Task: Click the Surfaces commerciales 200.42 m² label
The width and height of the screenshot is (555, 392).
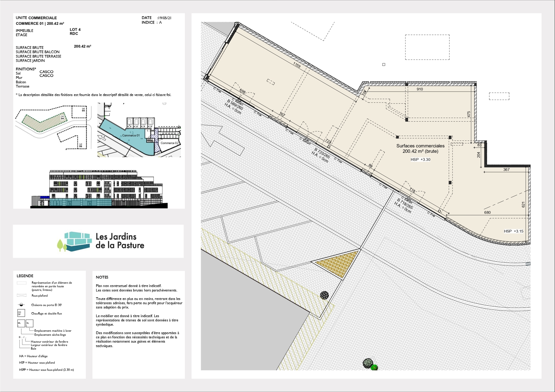Action: (x=420, y=149)
